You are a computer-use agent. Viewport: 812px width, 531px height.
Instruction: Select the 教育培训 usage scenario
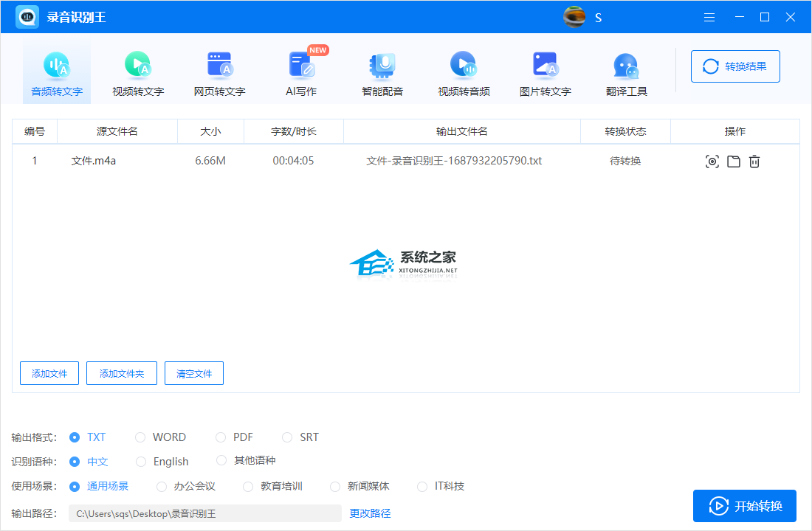click(249, 487)
